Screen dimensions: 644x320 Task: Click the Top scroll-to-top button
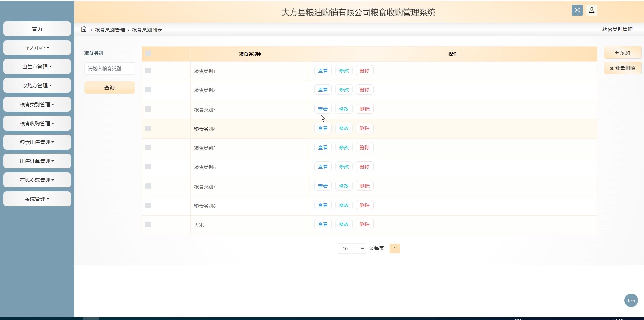(631, 300)
